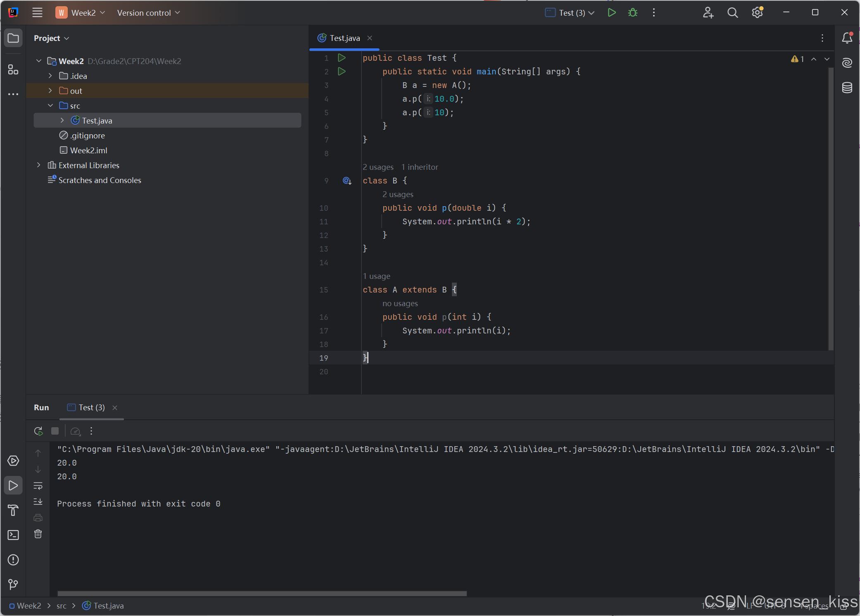This screenshot has height=616, width=860.
Task: Run class Test from line 1 gutter
Action: (x=342, y=58)
